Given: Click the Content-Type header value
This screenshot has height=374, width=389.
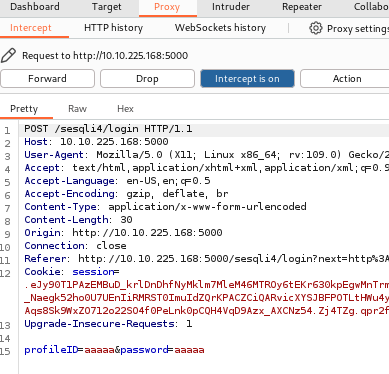Looking at the screenshot, I should point(207,207).
